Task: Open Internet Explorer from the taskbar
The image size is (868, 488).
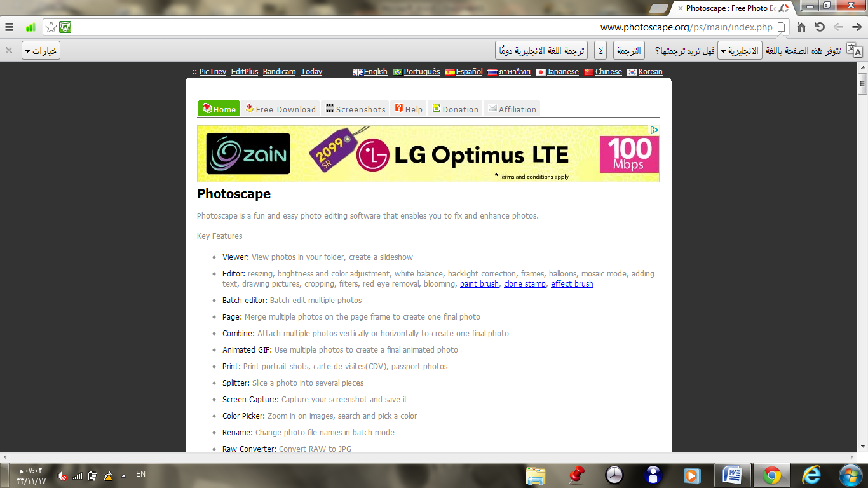Action: coord(811,475)
